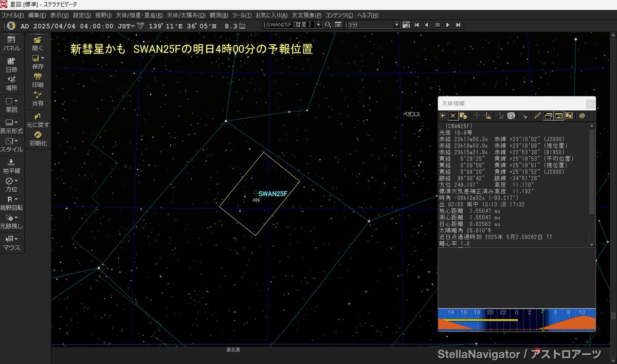Open the 天体/太陽系(O) menu

click(186, 15)
